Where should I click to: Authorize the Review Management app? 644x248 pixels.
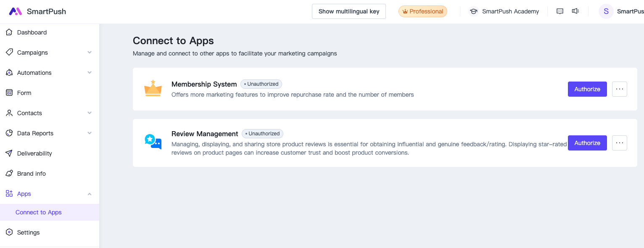pos(587,143)
